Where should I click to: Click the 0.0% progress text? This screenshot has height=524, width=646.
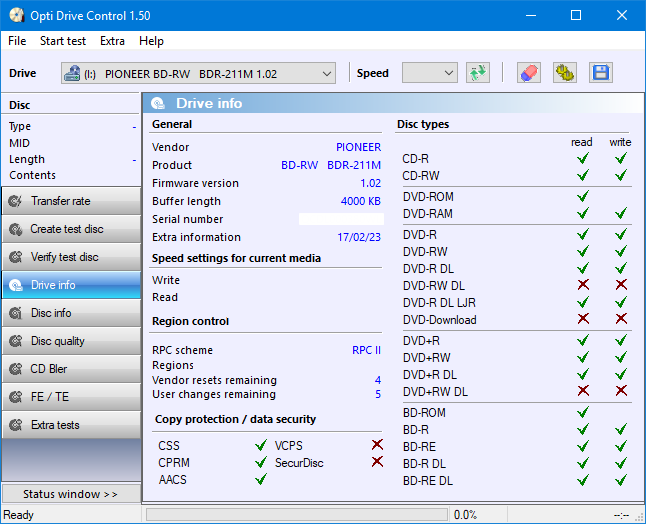(x=465, y=515)
